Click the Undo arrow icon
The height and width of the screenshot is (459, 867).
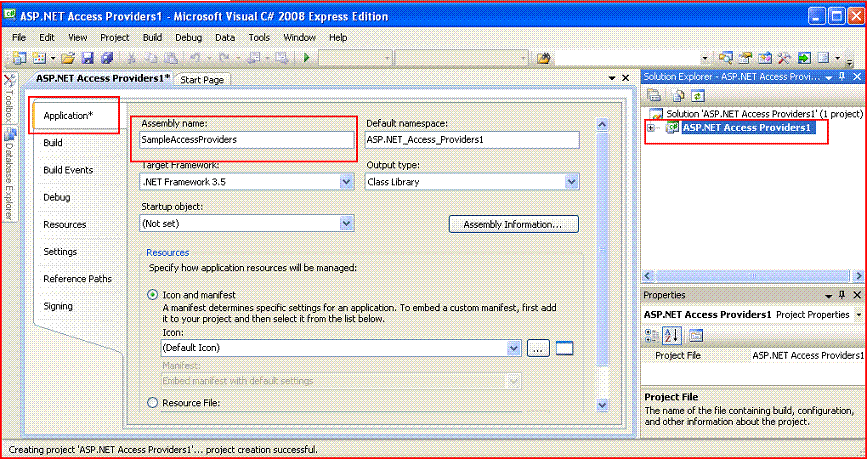(x=195, y=58)
